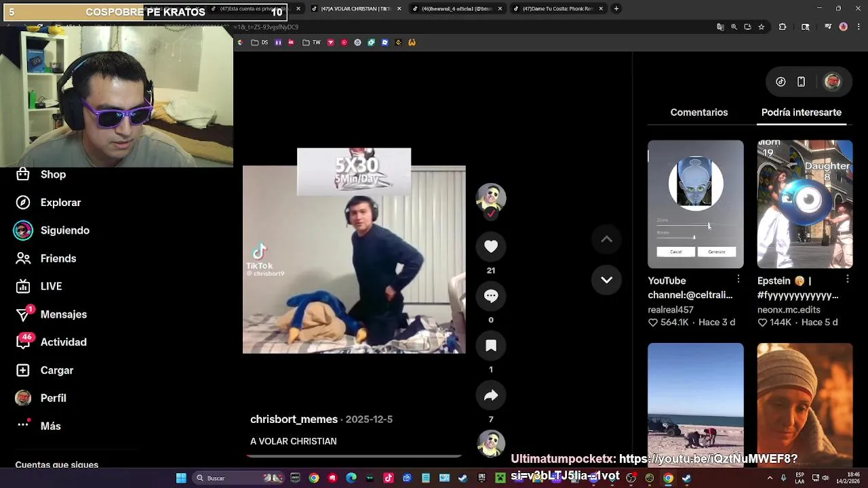Open Chrome extensions puzzle icon

tap(783, 27)
